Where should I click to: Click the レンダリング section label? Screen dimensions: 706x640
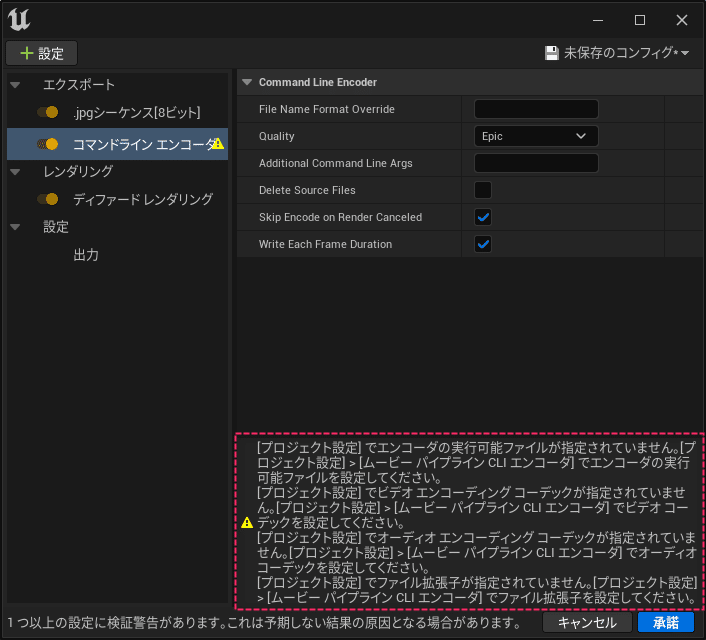pos(78,172)
